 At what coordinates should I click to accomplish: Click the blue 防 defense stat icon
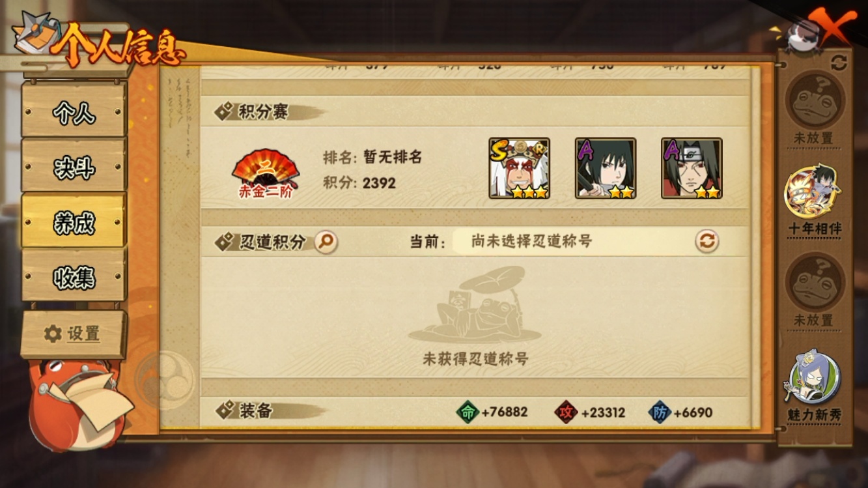click(660, 412)
